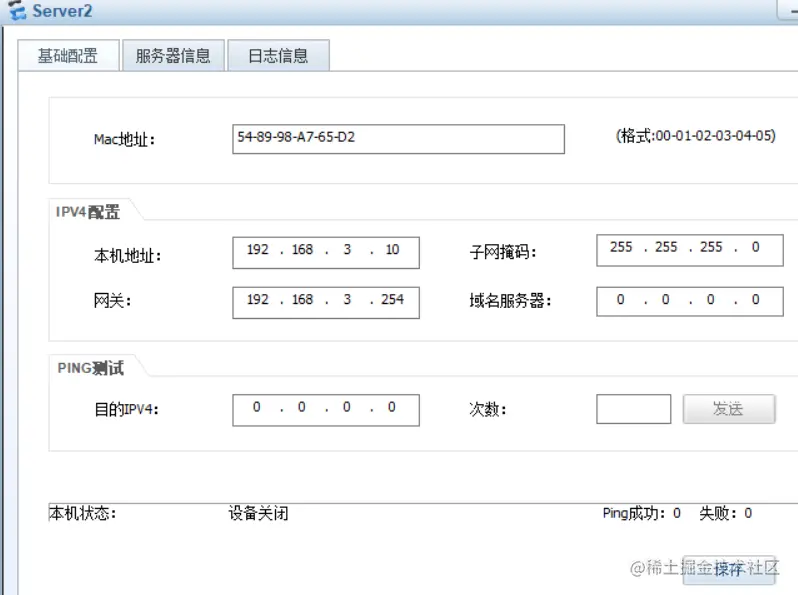Click the 设备关闭 status text
This screenshot has height=595, width=798.
(258, 513)
